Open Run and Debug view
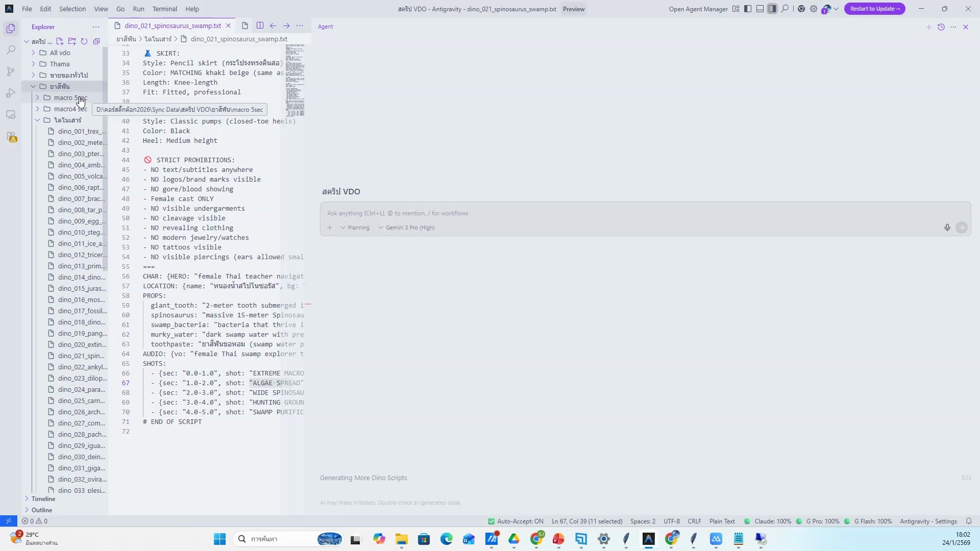 [11, 93]
